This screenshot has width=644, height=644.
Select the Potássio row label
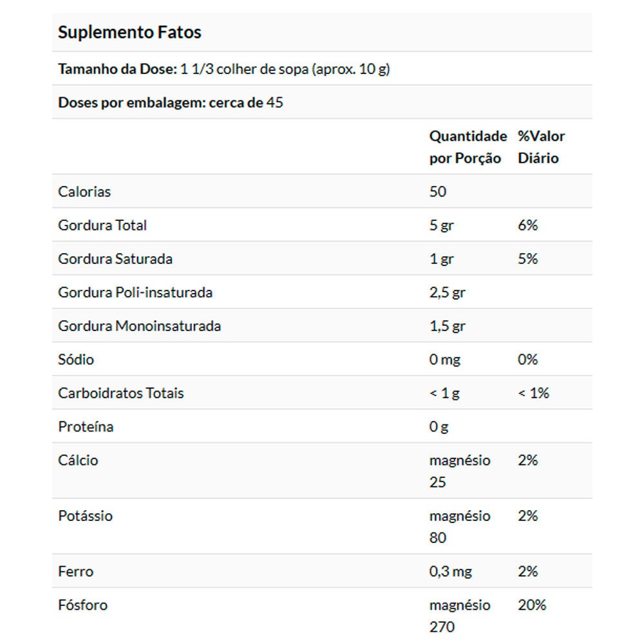[x=85, y=516]
